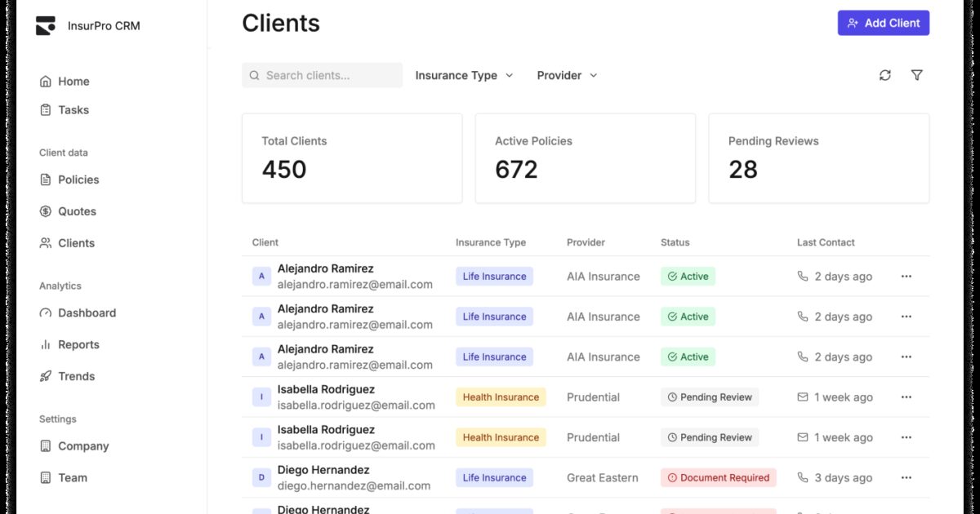Go to Home in the sidebar
Image resolution: width=980 pixels, height=514 pixels.
[73, 82]
